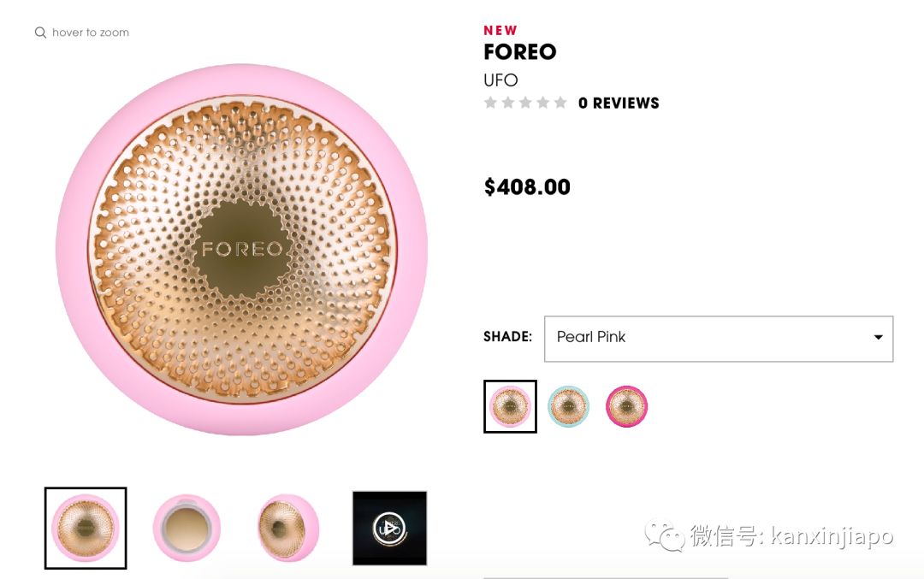Select the third rating star
Image resolution: width=924 pixels, height=579 pixels.
[525, 103]
